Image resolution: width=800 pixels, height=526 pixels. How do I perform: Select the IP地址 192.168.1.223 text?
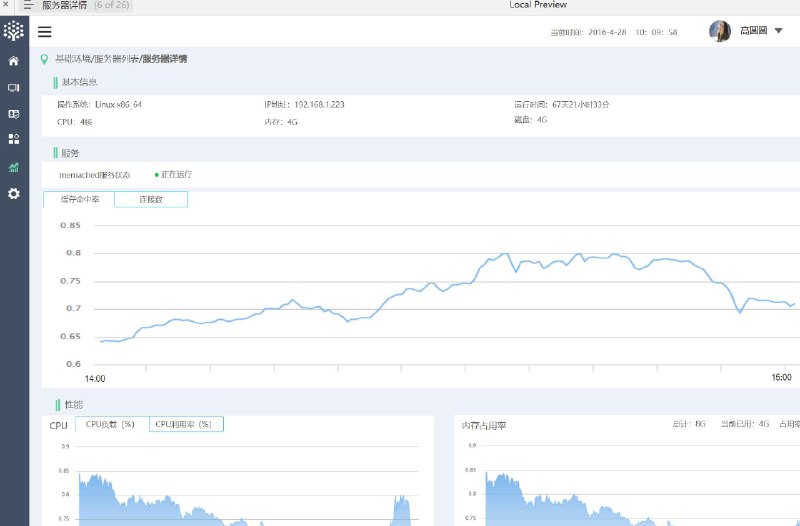coord(304,105)
